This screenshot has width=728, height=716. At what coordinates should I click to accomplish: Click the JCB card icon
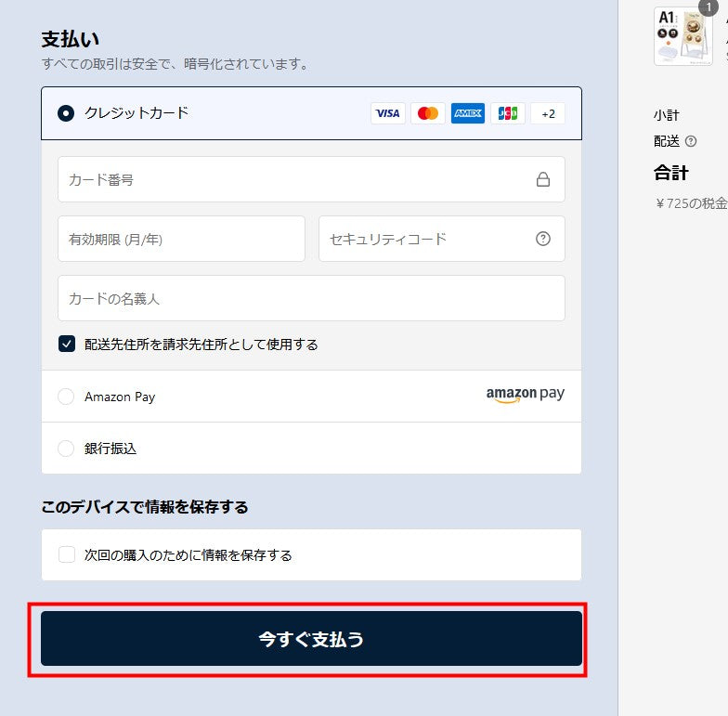click(x=508, y=113)
